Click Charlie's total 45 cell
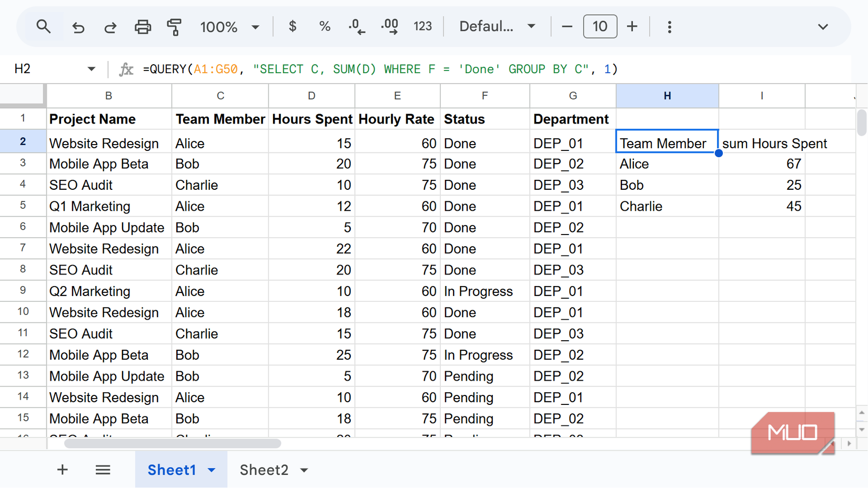Image resolution: width=868 pixels, height=488 pixels. (x=762, y=206)
